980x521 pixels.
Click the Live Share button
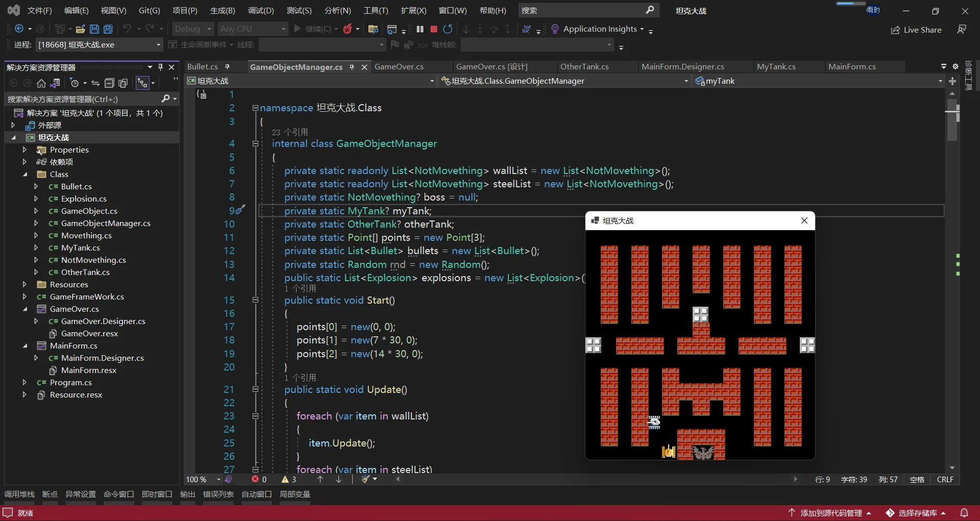coord(916,30)
